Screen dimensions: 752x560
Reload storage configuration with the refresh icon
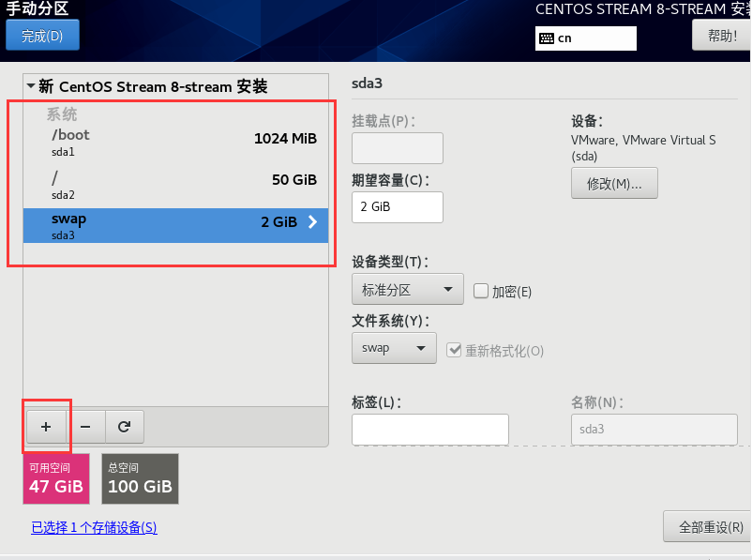(124, 427)
